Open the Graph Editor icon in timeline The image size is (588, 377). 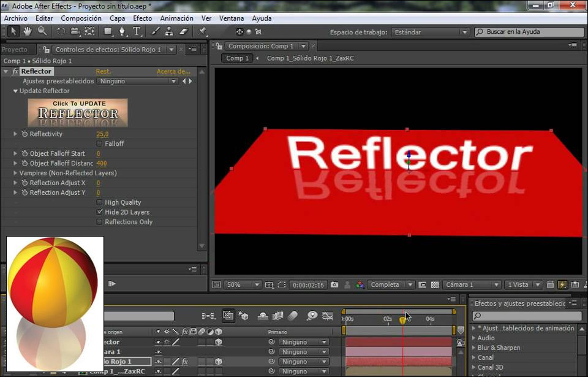click(328, 316)
